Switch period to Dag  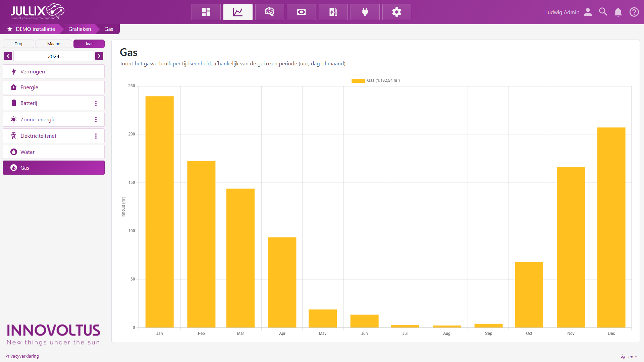pyautogui.click(x=18, y=44)
